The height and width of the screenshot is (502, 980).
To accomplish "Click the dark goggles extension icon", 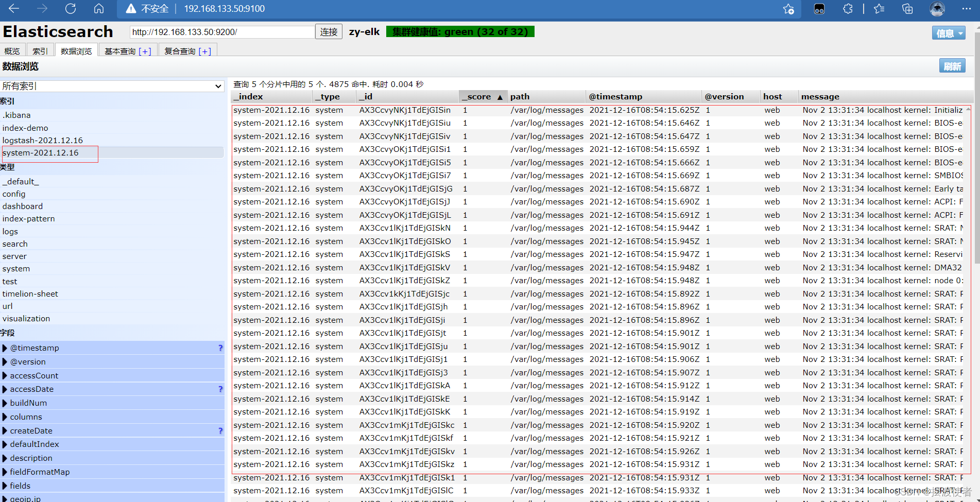I will (819, 9).
